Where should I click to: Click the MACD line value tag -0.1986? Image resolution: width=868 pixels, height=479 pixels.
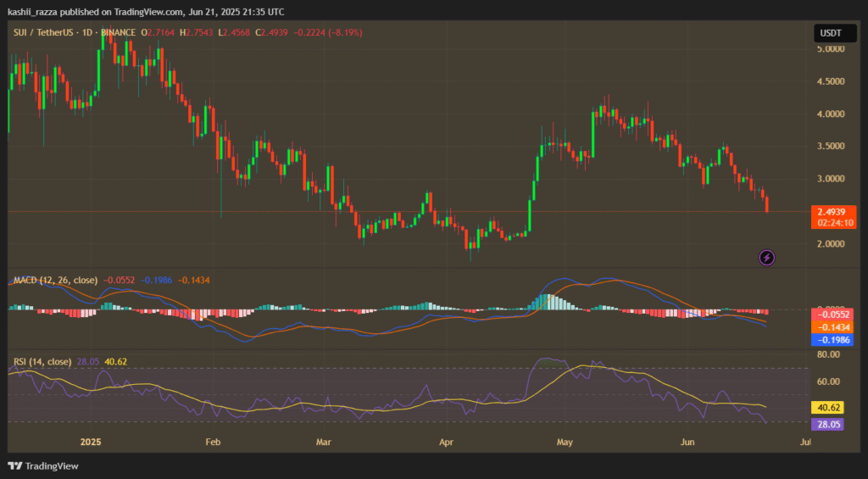[832, 340]
